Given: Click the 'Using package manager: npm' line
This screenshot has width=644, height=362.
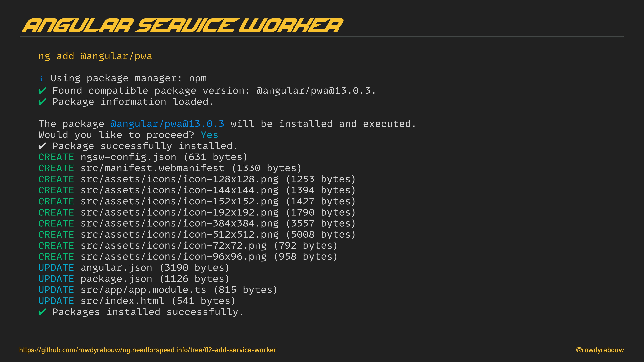Looking at the screenshot, I should click(129, 78).
